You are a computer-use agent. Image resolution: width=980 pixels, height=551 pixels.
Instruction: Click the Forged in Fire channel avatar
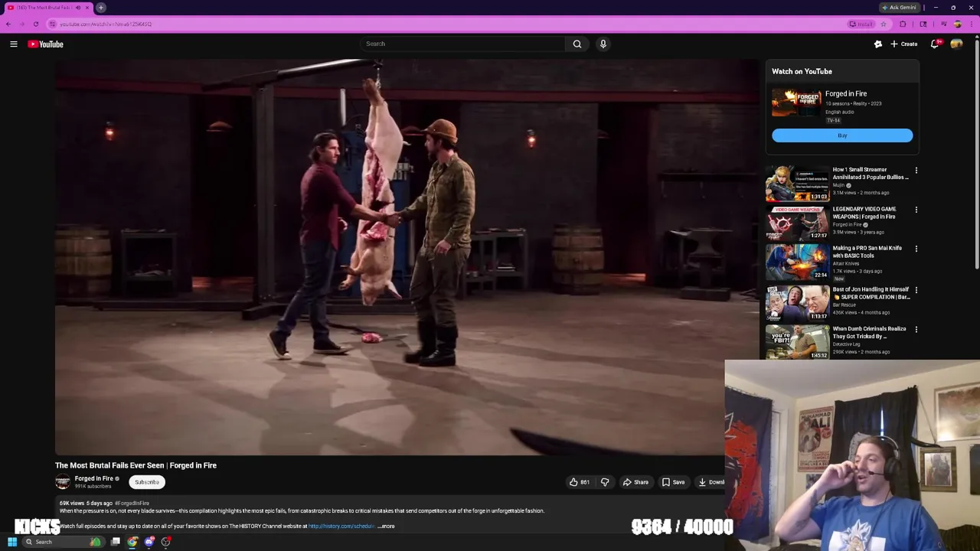(x=63, y=482)
